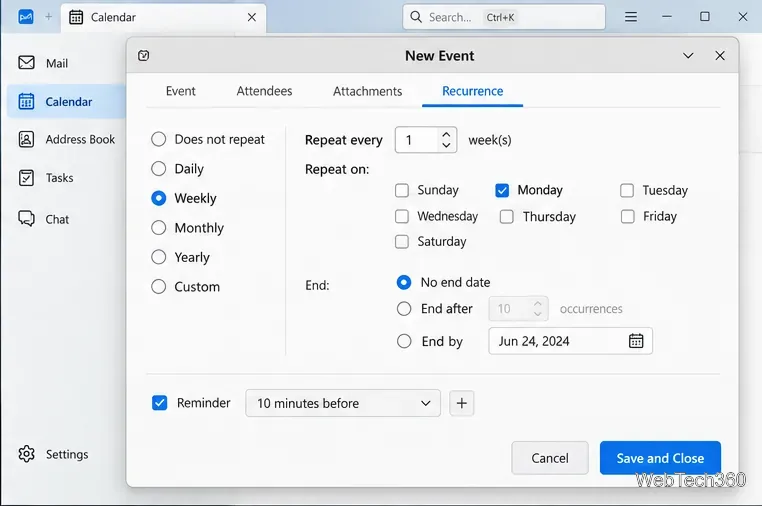Select the Recurrence tab
Viewport: 762px width, 506px height.
pos(472,91)
